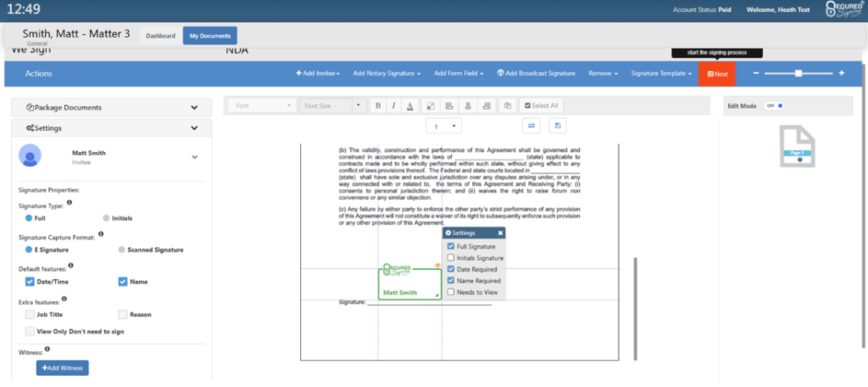Switch the Edit Mode toggle on

774,106
